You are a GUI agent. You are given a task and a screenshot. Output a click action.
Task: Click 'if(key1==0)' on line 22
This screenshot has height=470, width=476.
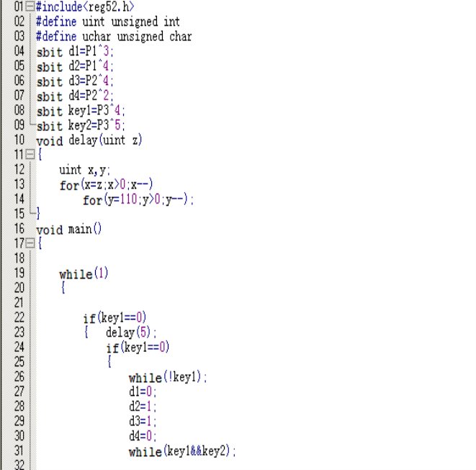click(x=114, y=317)
